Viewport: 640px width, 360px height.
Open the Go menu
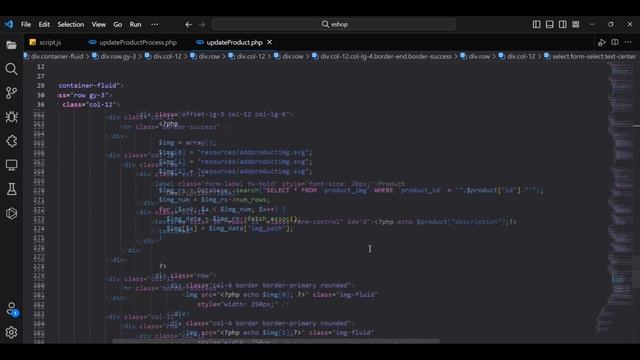[118, 24]
